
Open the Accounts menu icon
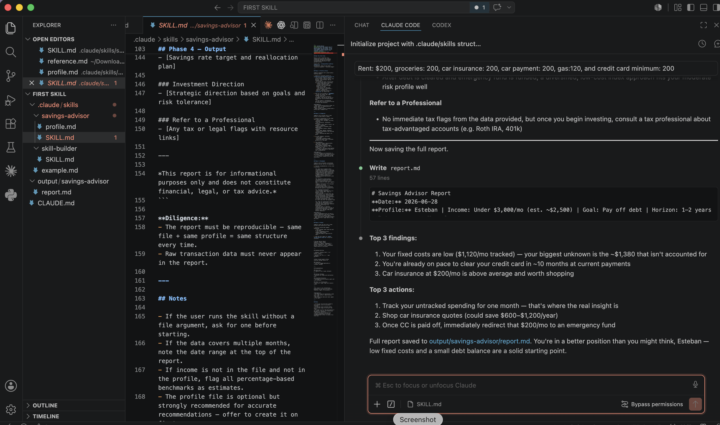pos(11,386)
